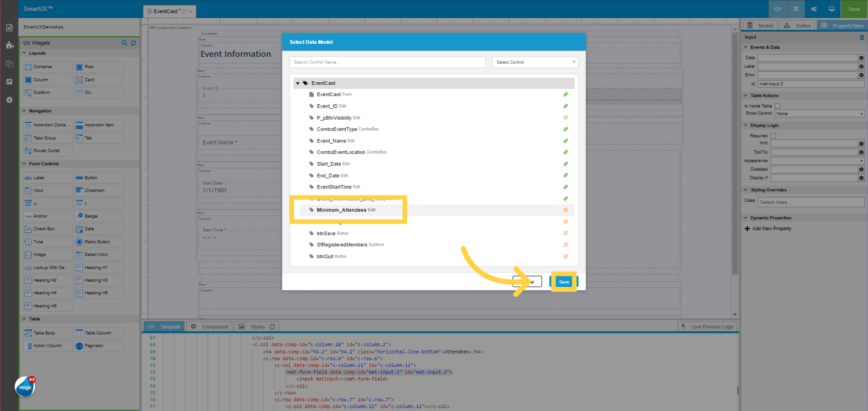
Task: Click the link icon next to Event_Name
Action: (566, 140)
